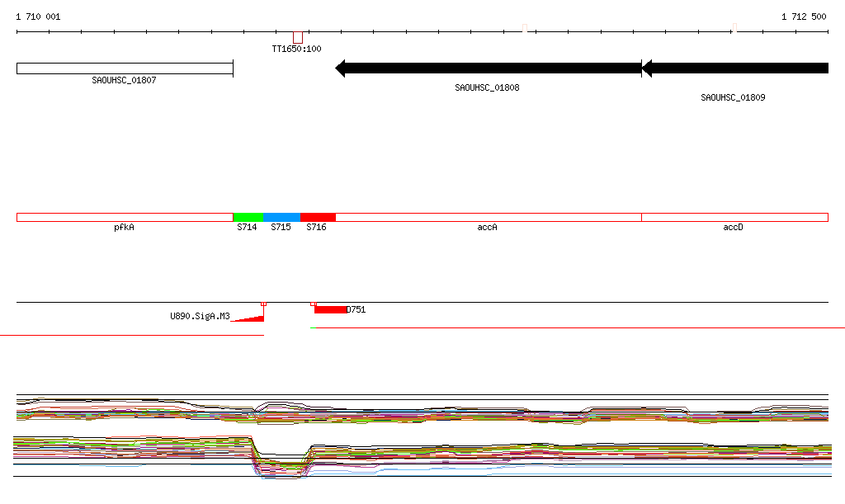Select the green S714 segment
845x504 pixels.
248,217
